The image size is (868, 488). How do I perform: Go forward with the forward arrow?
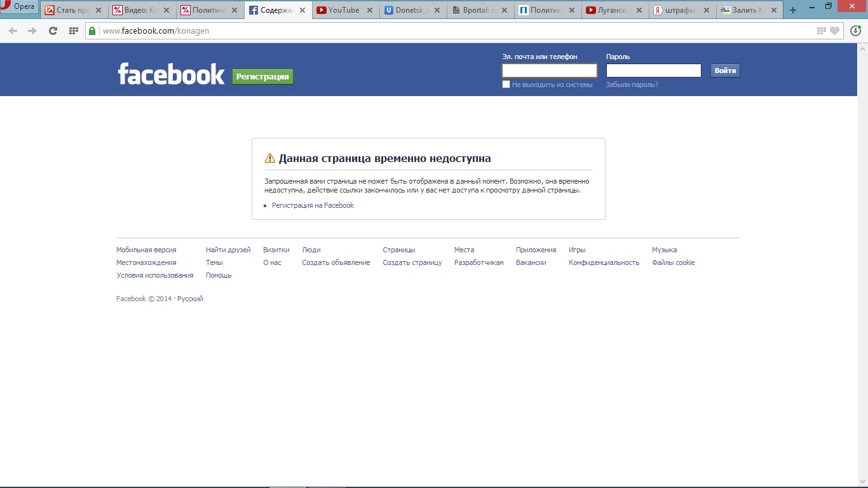[x=32, y=30]
